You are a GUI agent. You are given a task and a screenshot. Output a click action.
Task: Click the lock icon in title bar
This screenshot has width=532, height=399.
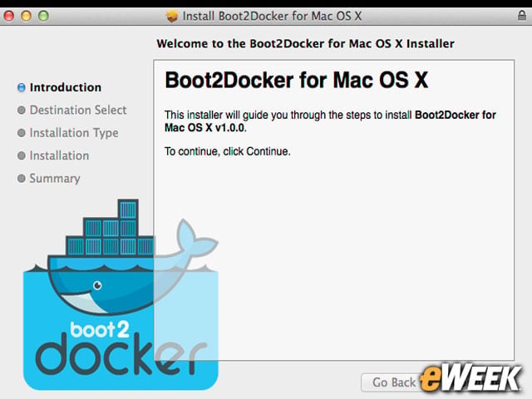(522, 15)
